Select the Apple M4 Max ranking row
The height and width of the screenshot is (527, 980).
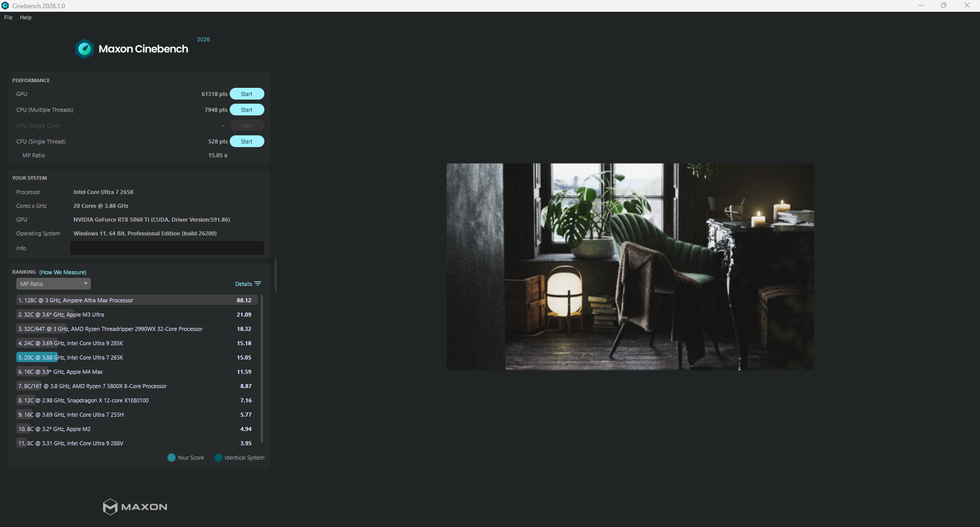[x=136, y=372]
